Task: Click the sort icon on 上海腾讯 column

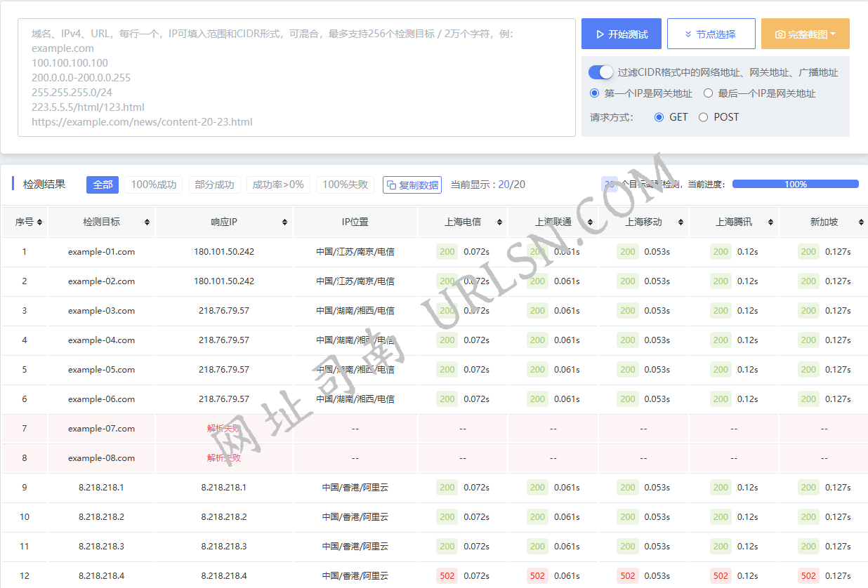Action: pos(771,222)
